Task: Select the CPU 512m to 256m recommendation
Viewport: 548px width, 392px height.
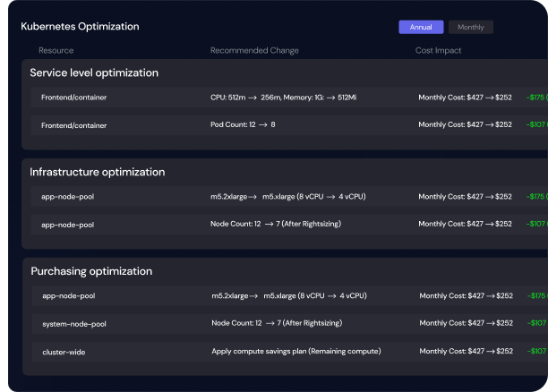Action: [x=284, y=98]
